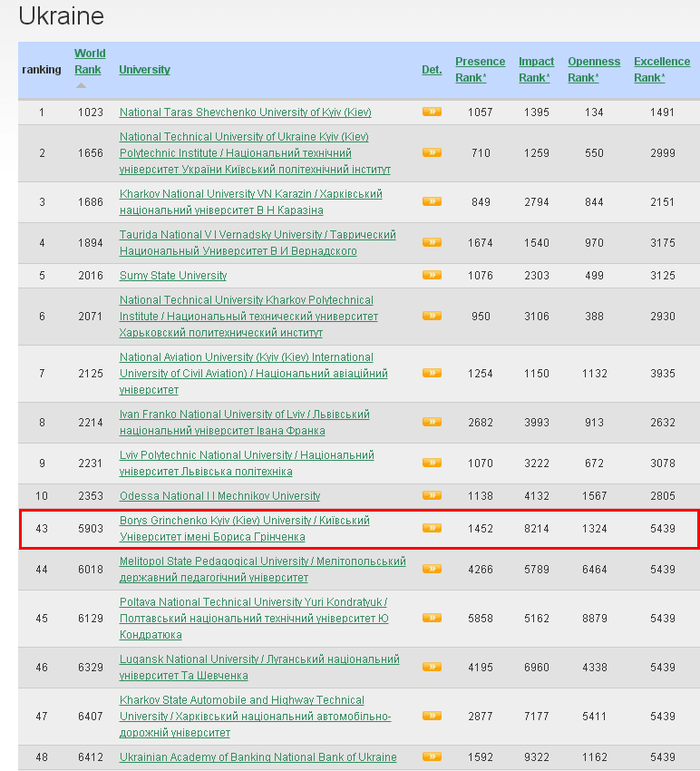The image size is (700, 771).
Task: Open details icon for Melitopol State Pedagogical University
Action: (432, 569)
